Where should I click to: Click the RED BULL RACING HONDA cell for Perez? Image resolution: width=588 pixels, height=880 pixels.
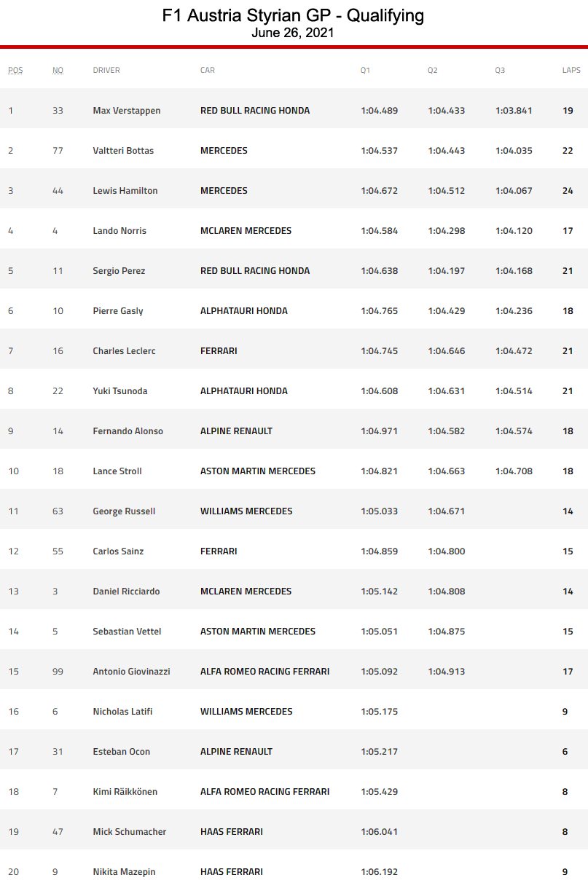pos(255,271)
